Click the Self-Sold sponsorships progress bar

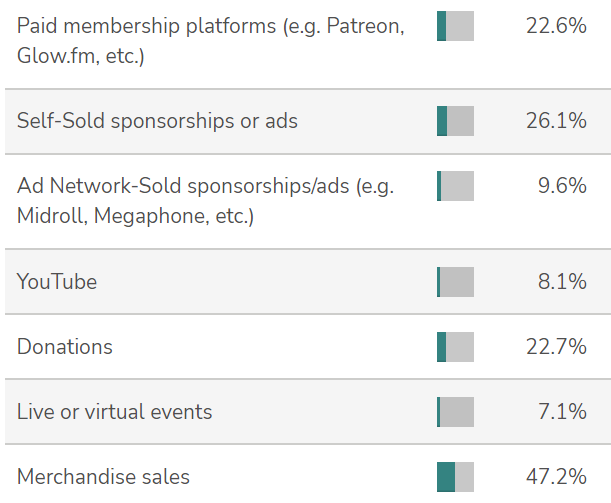[455, 121]
